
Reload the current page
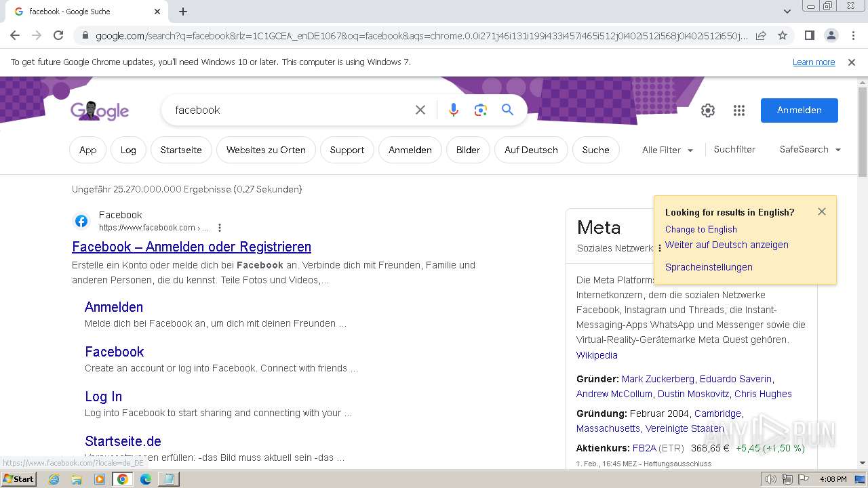coord(58,35)
